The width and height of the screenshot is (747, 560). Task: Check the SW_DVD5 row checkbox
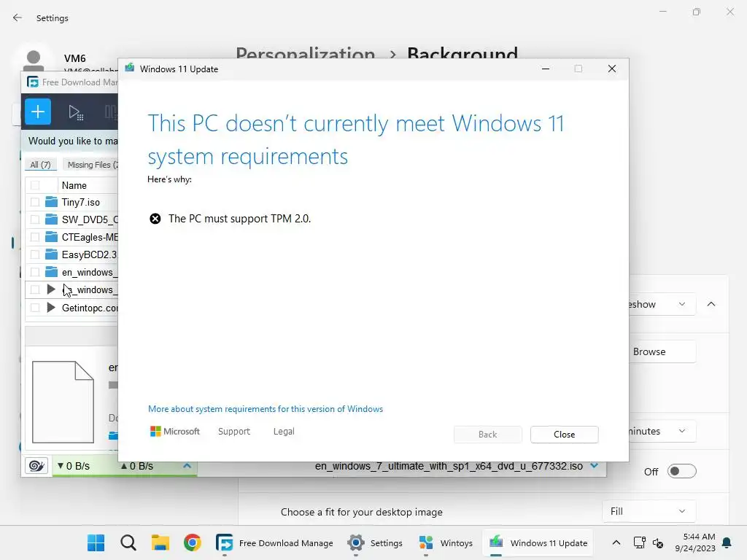coord(35,219)
